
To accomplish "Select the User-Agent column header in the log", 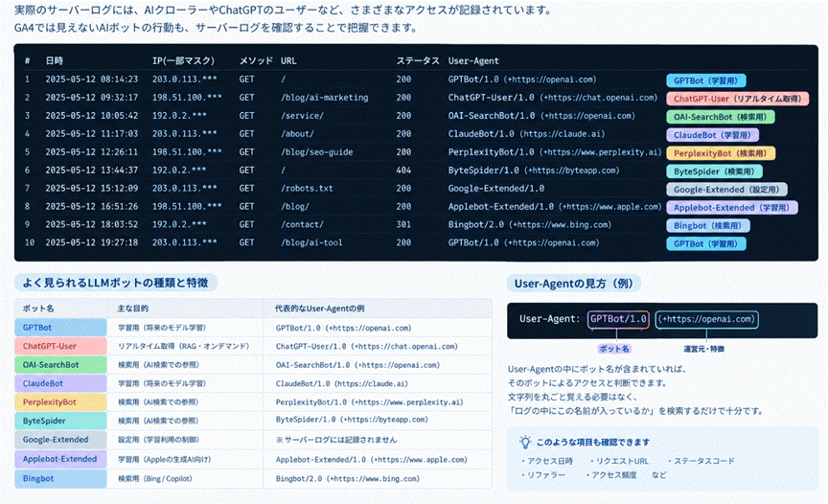I will pos(473,60).
